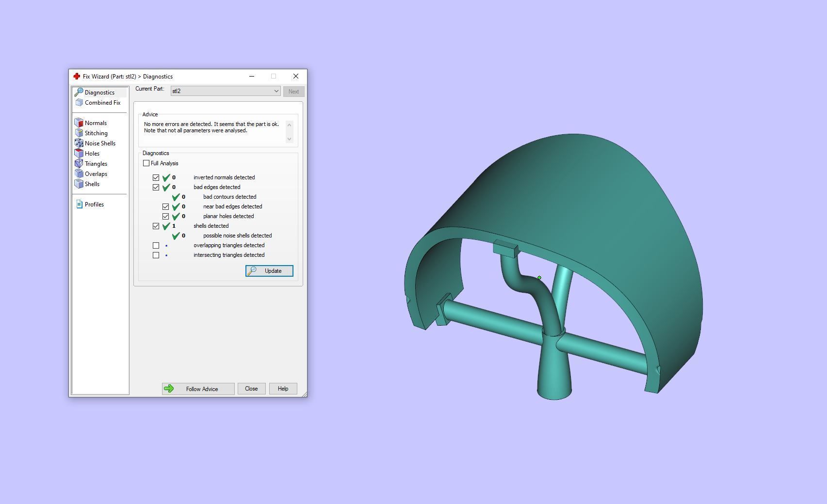Open the Current Part dropdown

coord(226,91)
